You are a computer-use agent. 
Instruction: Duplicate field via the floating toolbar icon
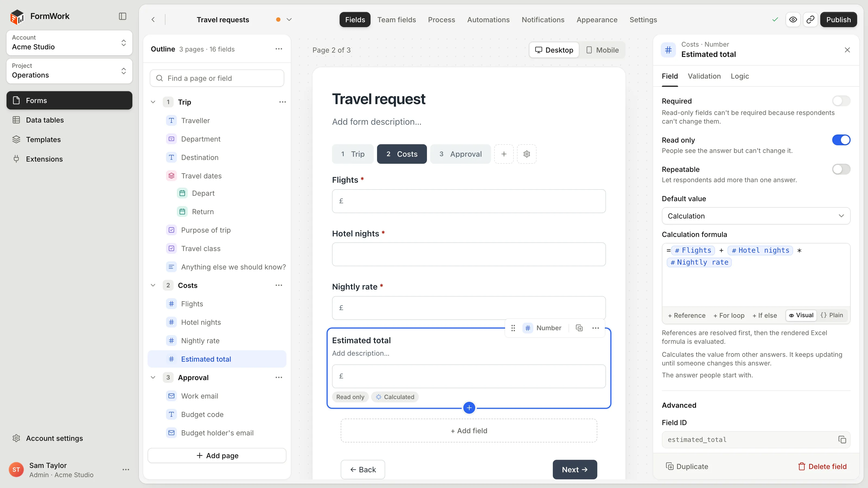pos(579,328)
